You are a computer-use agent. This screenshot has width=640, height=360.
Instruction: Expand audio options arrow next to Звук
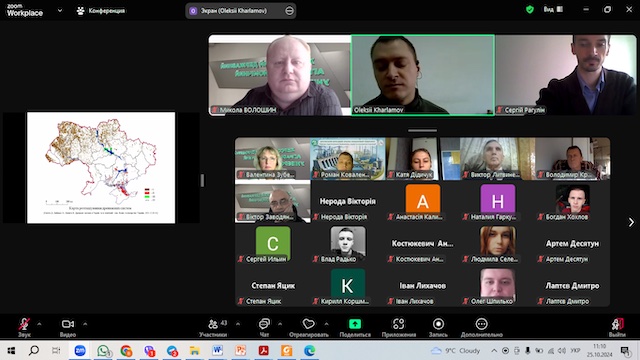coord(39,324)
